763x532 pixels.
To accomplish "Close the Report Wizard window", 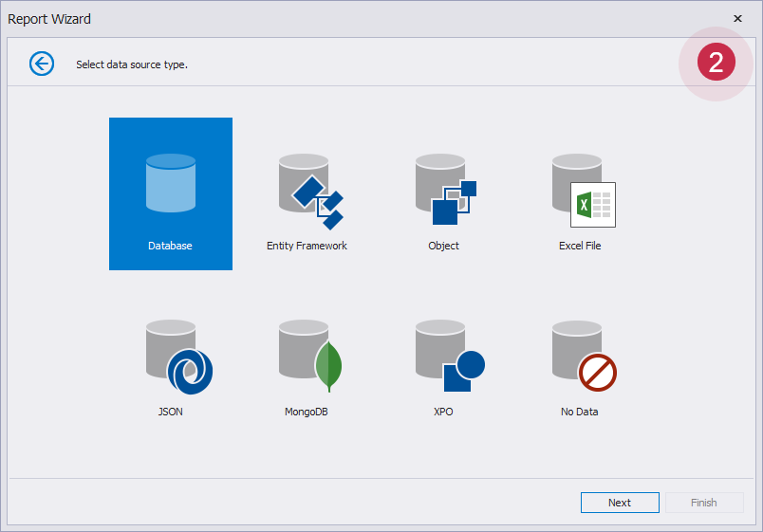I will 737,18.
